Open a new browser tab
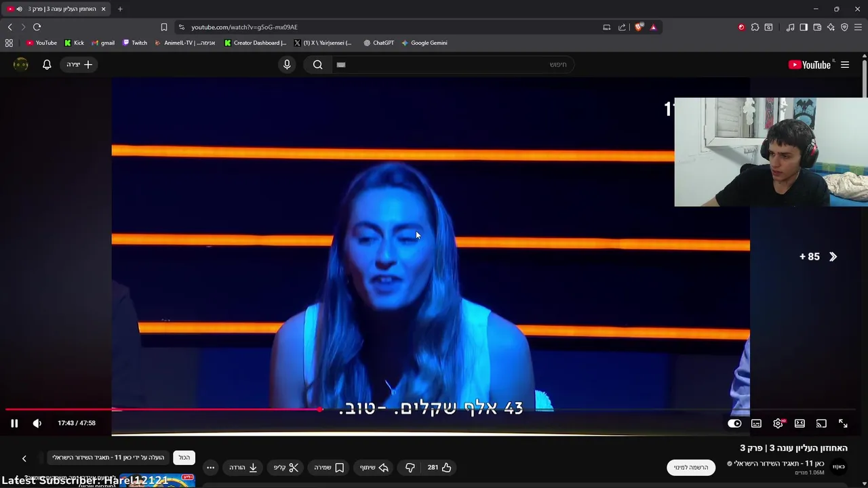868x488 pixels. 120,9
